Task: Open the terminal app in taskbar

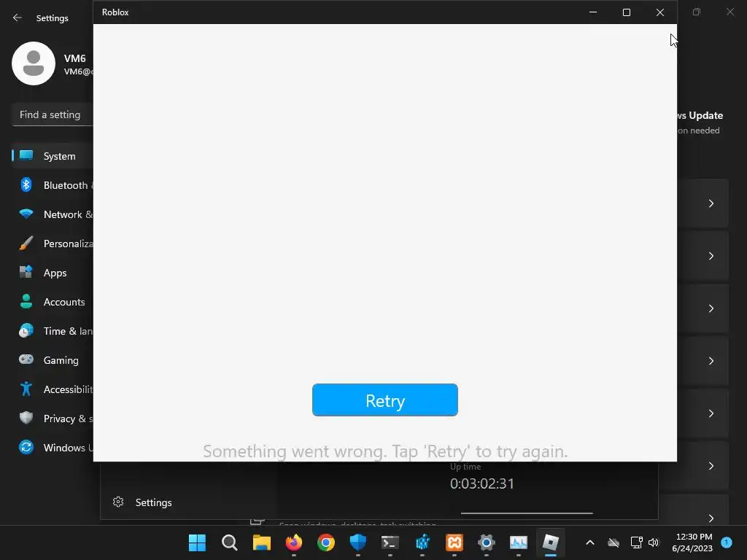Action: coord(390,542)
